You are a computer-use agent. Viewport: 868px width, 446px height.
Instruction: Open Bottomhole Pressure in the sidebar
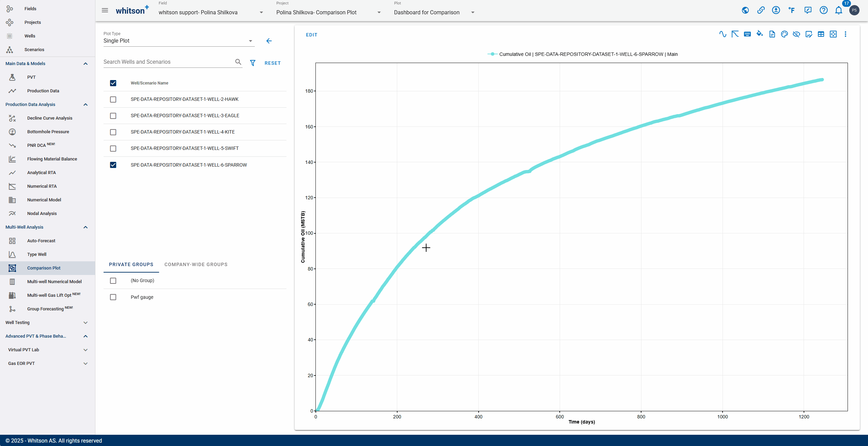point(48,132)
